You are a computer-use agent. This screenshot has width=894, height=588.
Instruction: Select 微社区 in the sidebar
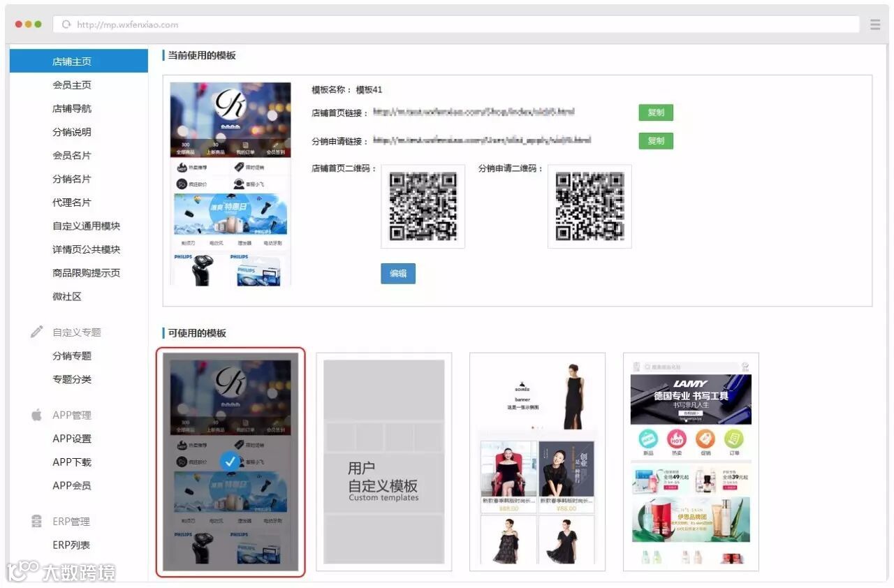point(67,296)
